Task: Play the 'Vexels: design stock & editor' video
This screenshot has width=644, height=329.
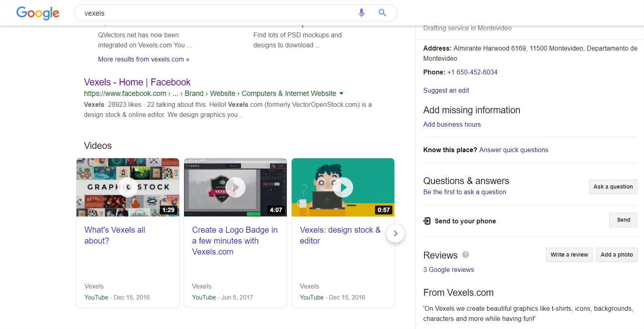Action: point(343,187)
